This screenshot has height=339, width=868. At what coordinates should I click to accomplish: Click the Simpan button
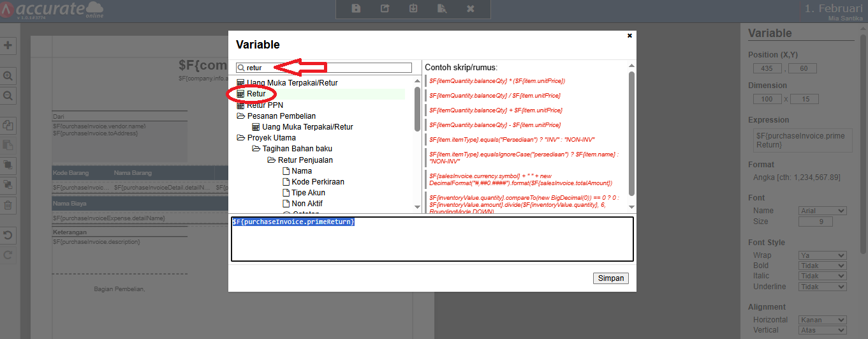pos(610,278)
